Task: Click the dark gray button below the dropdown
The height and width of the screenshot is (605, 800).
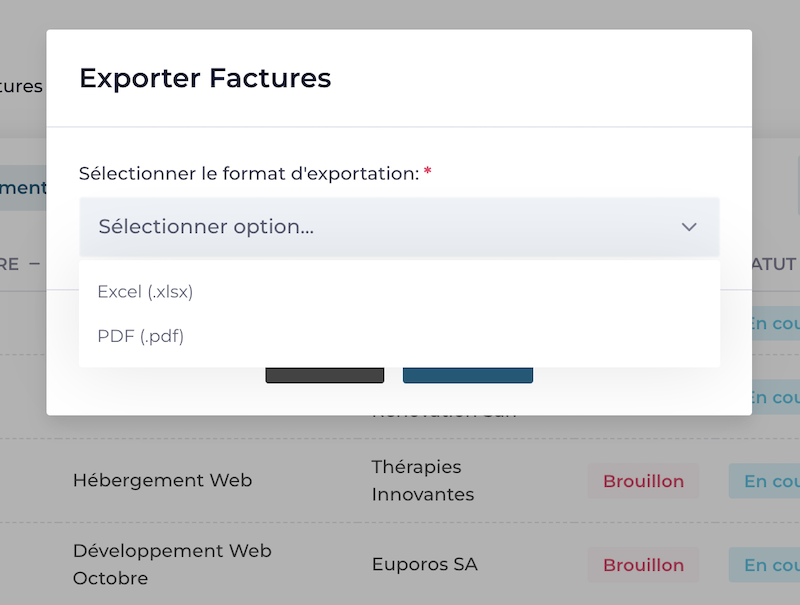Action: [324, 375]
